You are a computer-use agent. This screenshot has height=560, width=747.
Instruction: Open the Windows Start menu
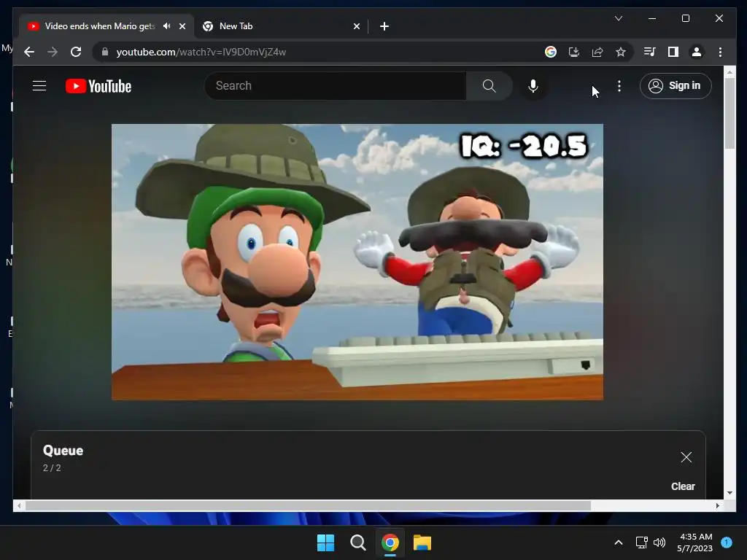(x=326, y=542)
